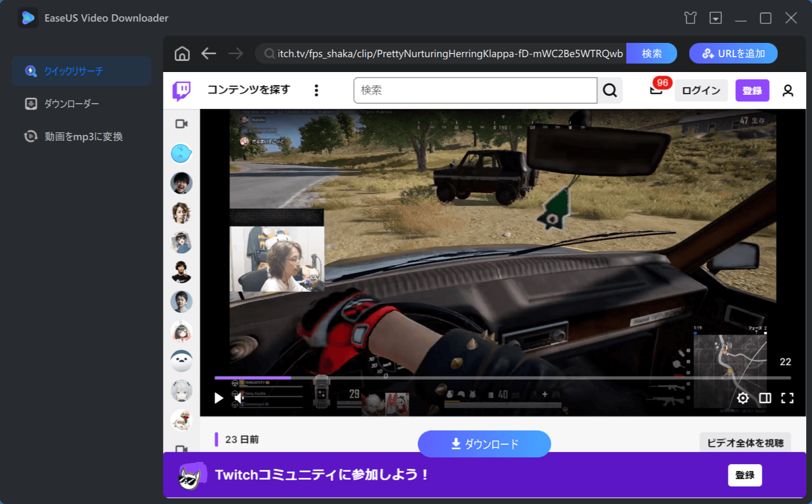Viewport: 812px width, 504px height.
Task: Play the video with the play button
Action: point(219,398)
